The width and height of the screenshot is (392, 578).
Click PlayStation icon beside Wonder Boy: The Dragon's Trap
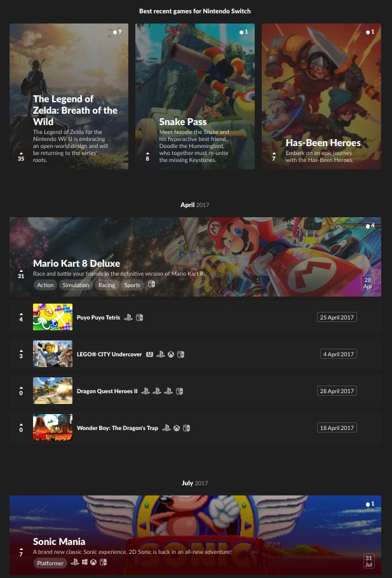click(166, 428)
